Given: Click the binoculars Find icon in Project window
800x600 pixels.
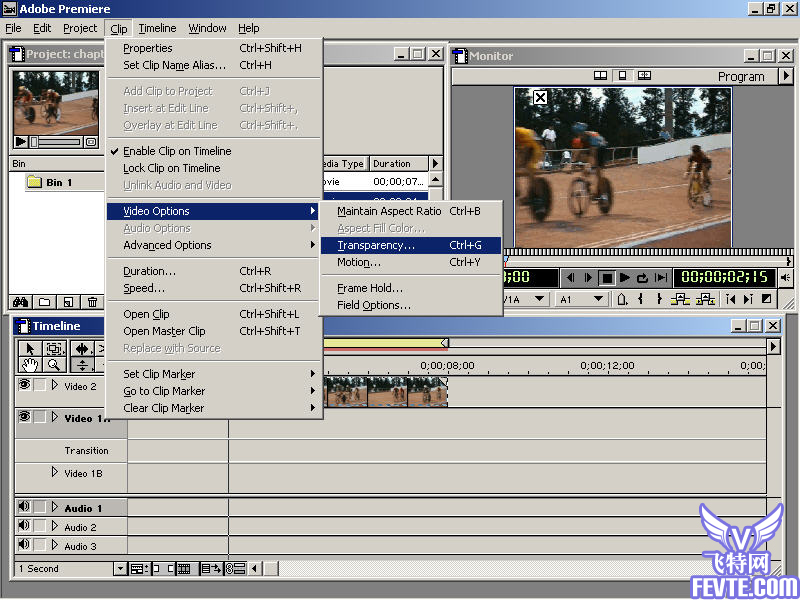Looking at the screenshot, I should pyautogui.click(x=20, y=302).
